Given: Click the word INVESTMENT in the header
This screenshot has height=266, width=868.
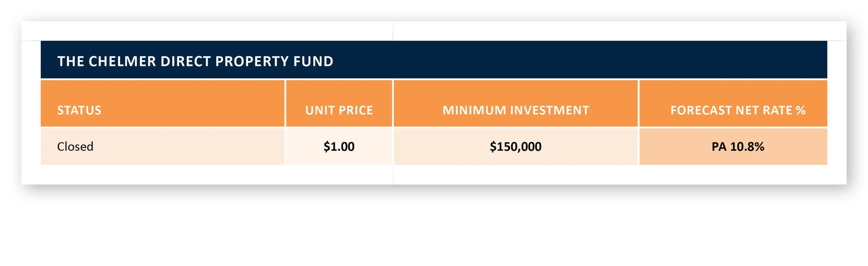Looking at the screenshot, I should (x=550, y=110).
